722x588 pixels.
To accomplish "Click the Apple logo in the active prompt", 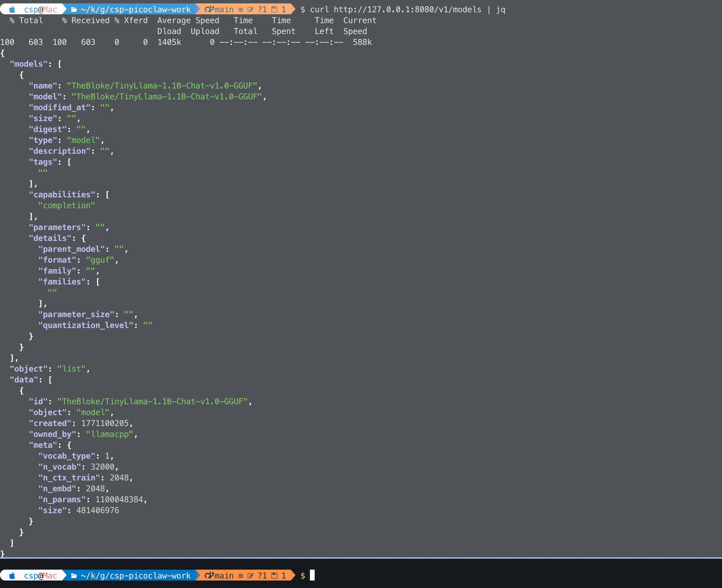I will click(x=12, y=575).
